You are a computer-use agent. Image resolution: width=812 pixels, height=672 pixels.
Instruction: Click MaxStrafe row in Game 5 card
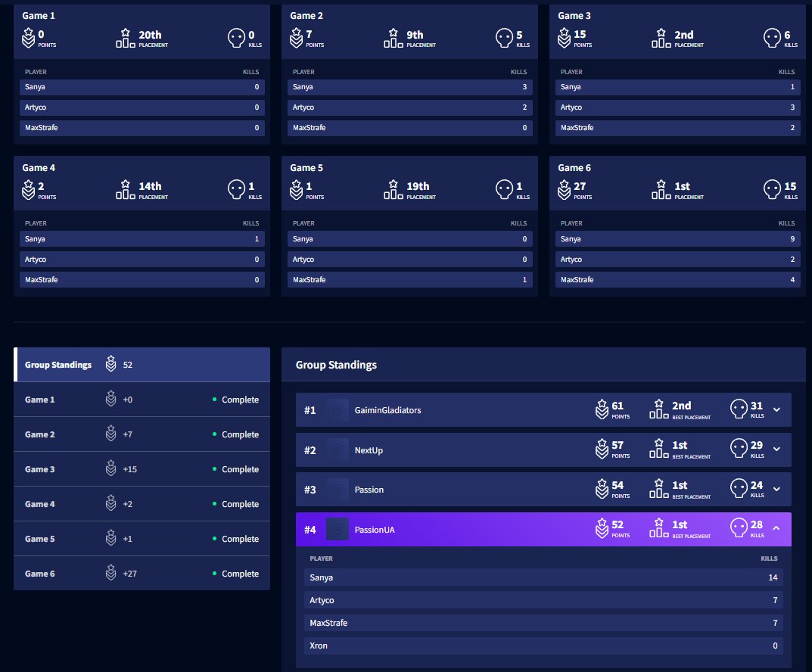410,279
